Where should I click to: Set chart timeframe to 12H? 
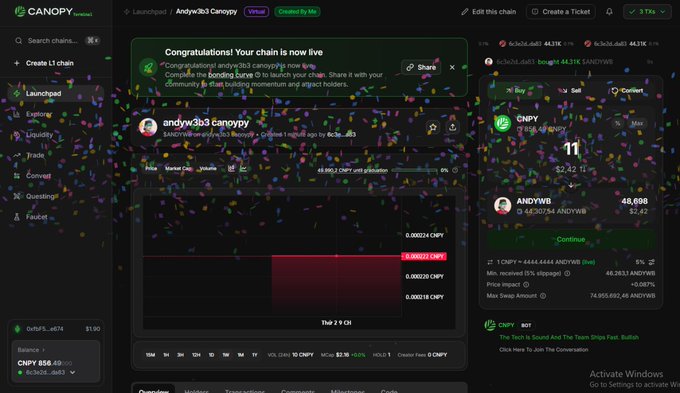click(196, 355)
